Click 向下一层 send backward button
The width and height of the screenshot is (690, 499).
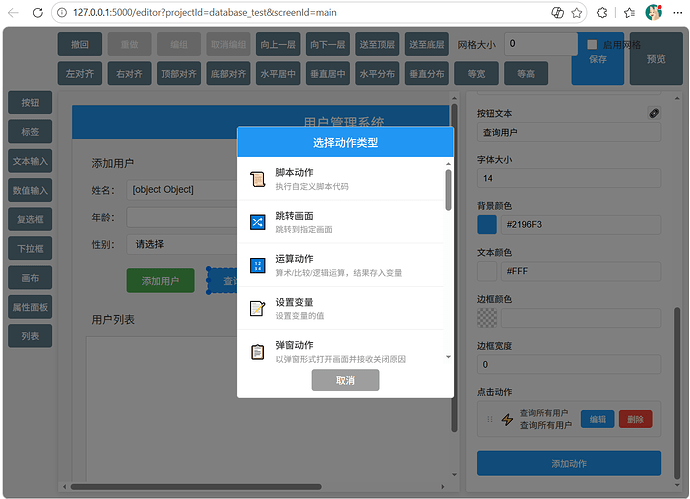328,44
